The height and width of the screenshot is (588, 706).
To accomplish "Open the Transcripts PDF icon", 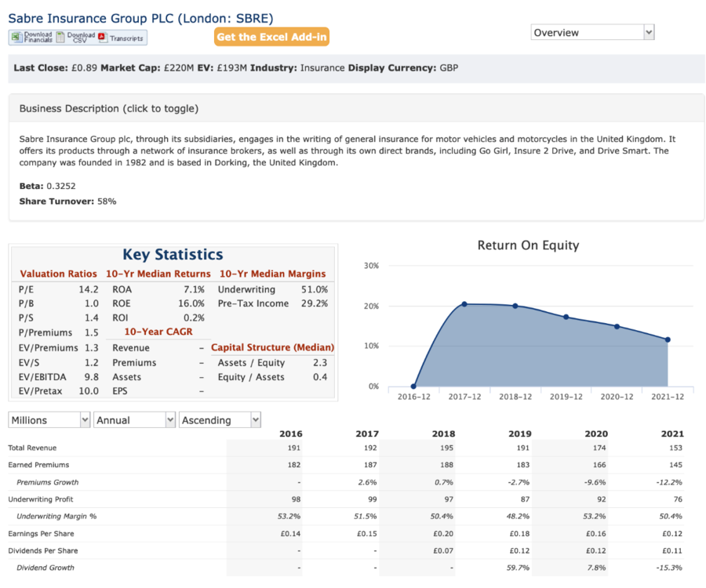I will pos(103,38).
